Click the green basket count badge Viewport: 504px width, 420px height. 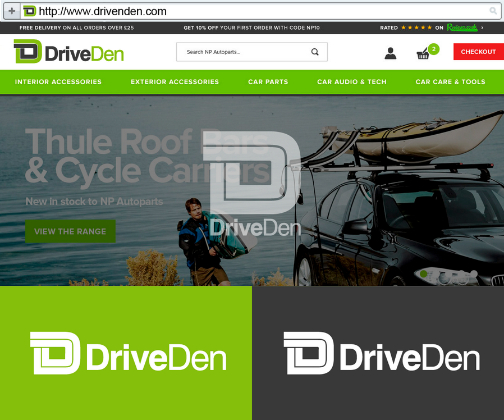(434, 49)
